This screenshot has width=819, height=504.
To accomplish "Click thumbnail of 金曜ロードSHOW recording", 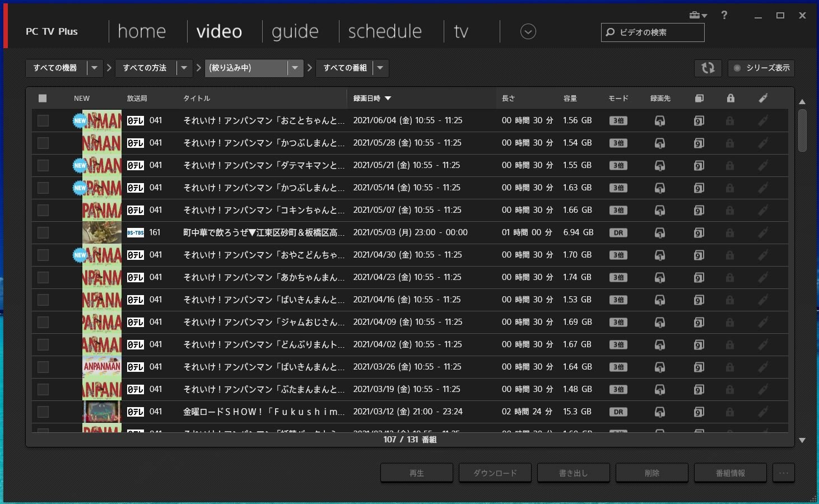I will (x=102, y=412).
